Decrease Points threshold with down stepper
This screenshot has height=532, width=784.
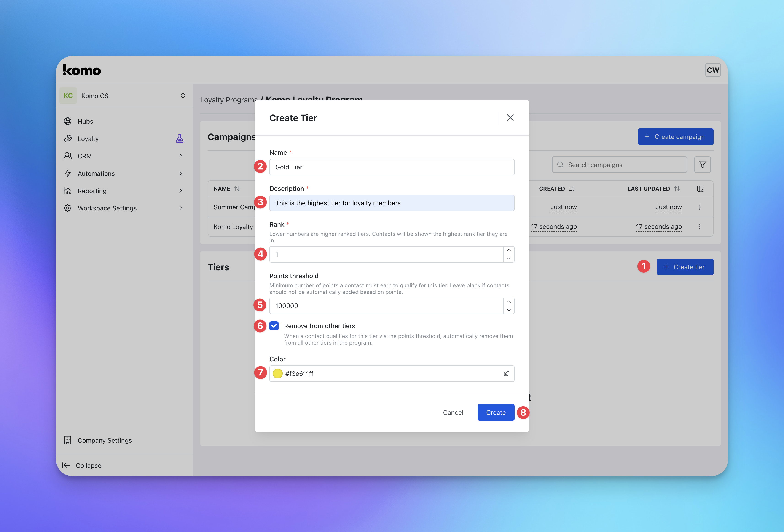pyautogui.click(x=509, y=310)
